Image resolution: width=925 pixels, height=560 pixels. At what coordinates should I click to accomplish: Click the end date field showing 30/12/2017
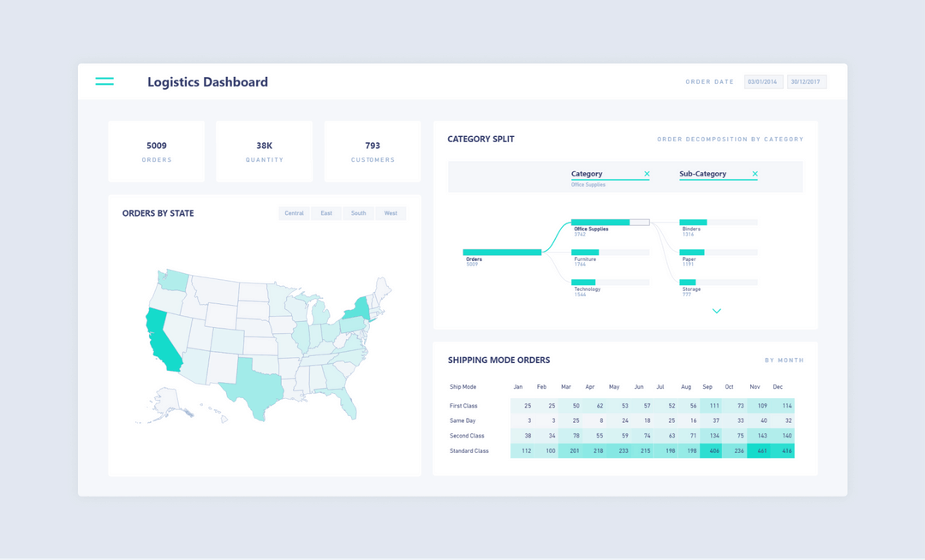[x=807, y=80]
